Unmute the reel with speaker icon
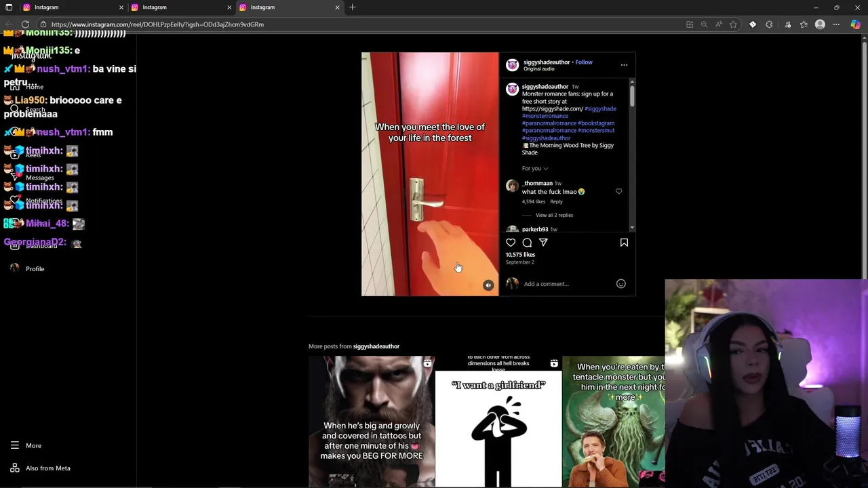This screenshot has height=488, width=868. point(488,285)
